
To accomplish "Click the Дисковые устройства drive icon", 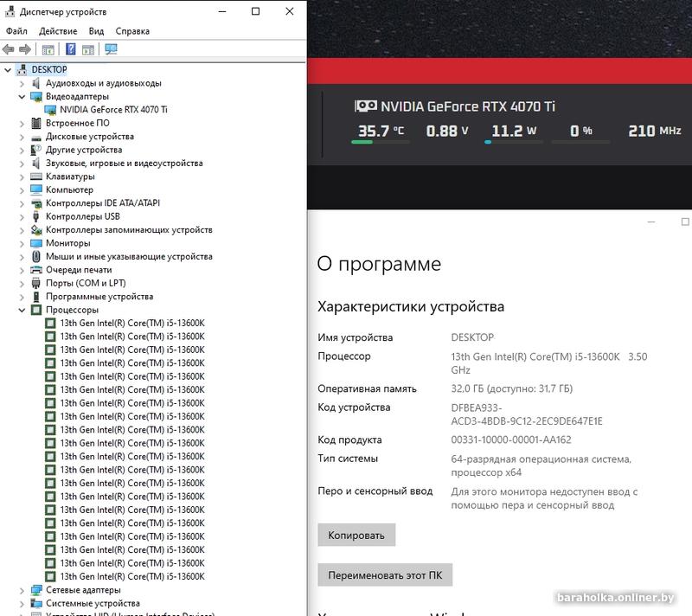I will pyautogui.click(x=36, y=138).
